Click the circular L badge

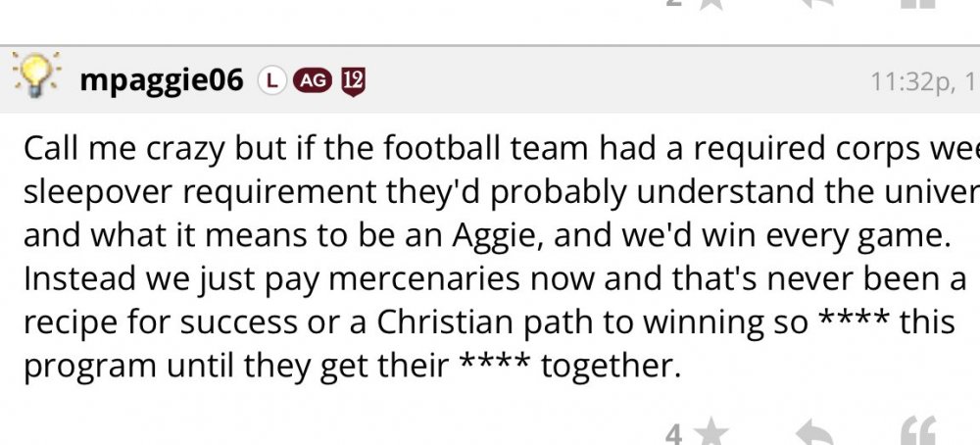point(270,81)
